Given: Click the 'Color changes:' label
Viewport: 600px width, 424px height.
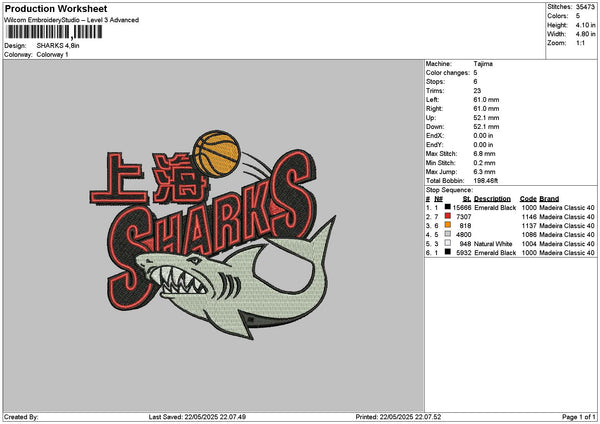Looking at the screenshot, I should coord(448,73).
